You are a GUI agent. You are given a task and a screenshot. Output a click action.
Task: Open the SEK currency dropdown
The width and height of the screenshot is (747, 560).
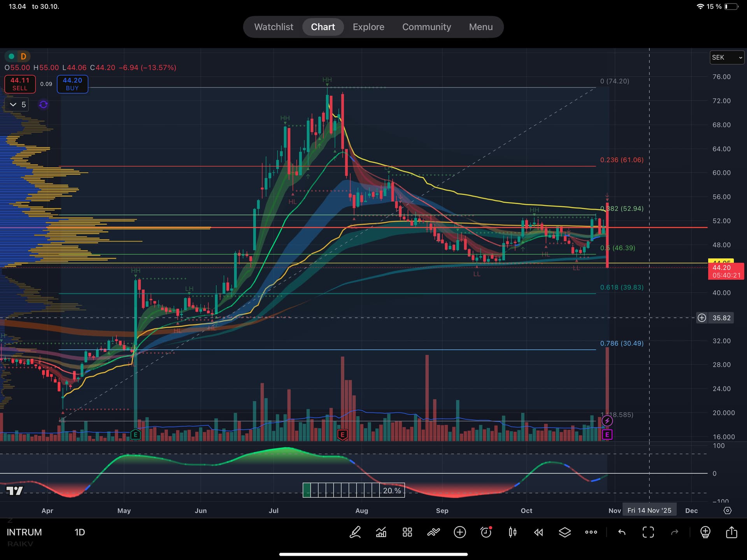pyautogui.click(x=726, y=58)
